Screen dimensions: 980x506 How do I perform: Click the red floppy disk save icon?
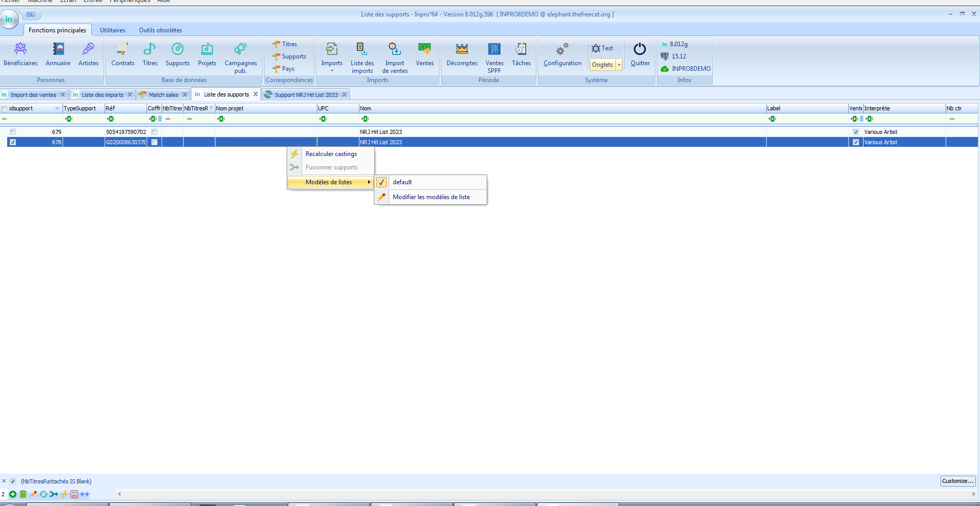(x=74, y=494)
